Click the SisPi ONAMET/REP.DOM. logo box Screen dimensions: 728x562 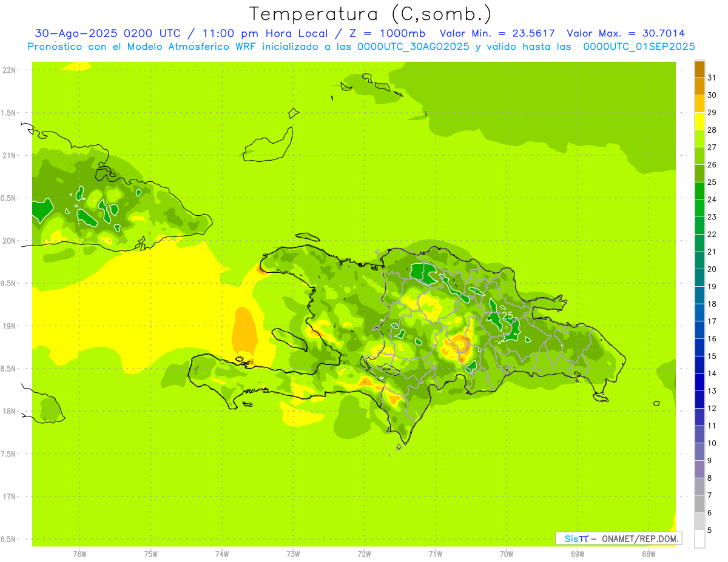tap(618, 538)
